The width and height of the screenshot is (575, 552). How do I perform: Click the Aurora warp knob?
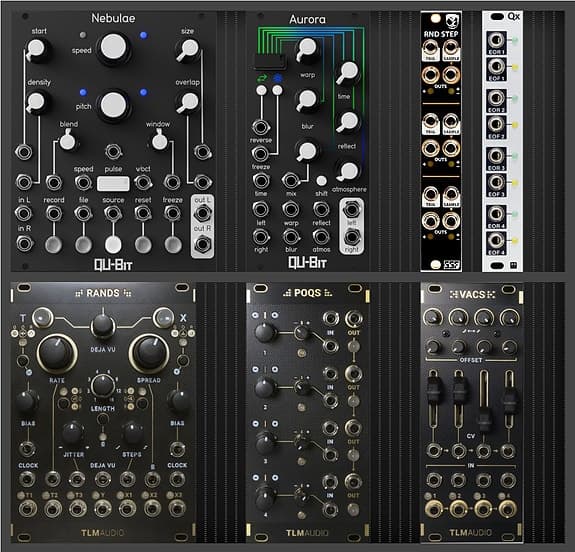coord(307,49)
